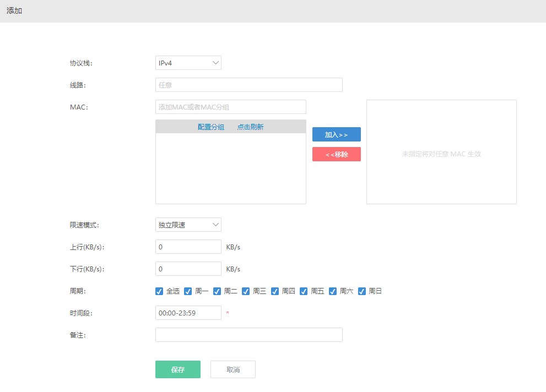The height and width of the screenshot is (392, 546).
Task: Uncheck the 周五 checkbox
Action: click(x=304, y=291)
